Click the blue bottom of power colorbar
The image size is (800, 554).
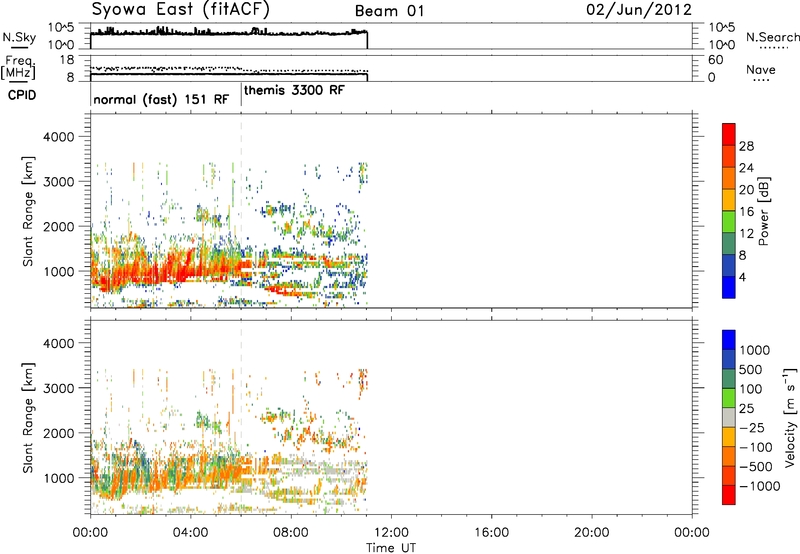coord(729,287)
